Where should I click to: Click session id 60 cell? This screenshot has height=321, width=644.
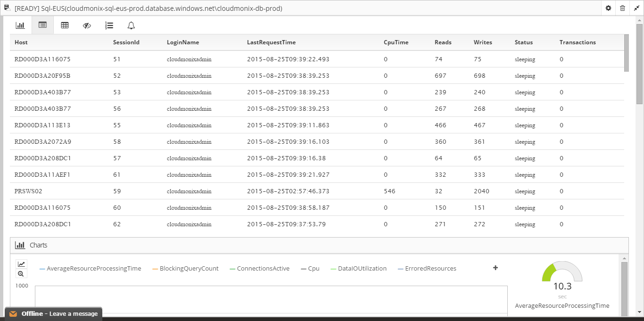pos(117,208)
